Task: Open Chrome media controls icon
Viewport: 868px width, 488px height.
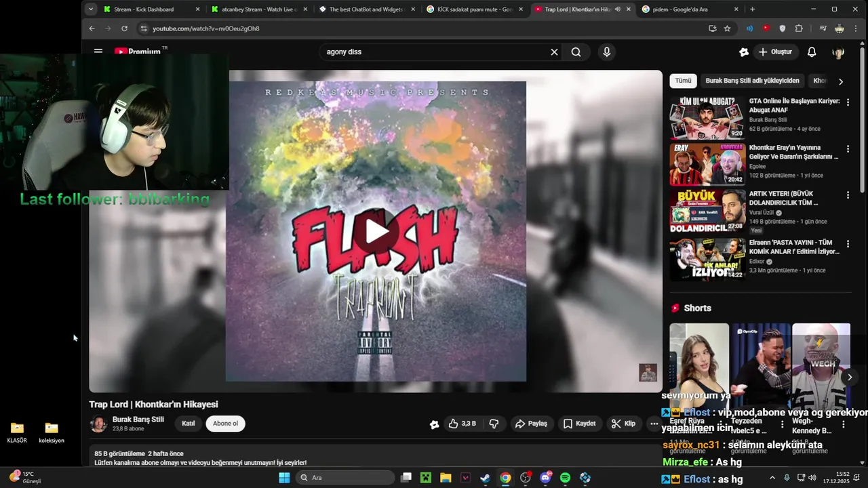Action: point(823,28)
